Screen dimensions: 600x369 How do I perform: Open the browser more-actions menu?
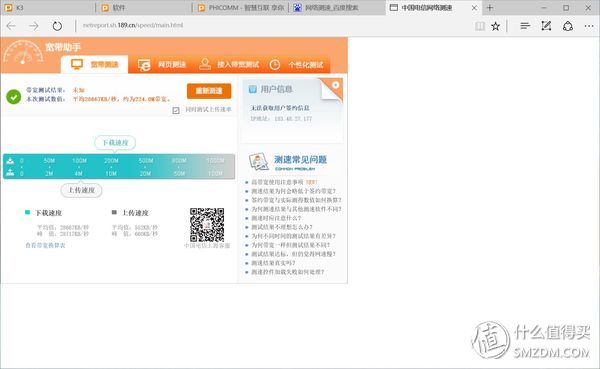click(x=589, y=26)
